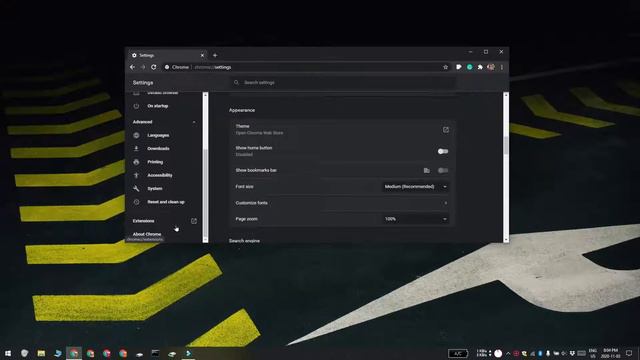
Task: Open the Extensions puzzle-piece menu
Action: pos(480,67)
